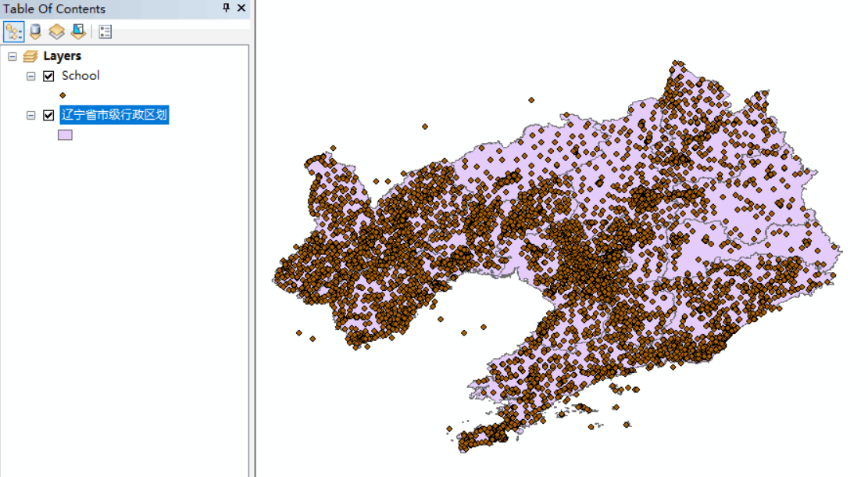Pin the Table Of Contents panel
This screenshot has height=477, width=868.
(226, 8)
